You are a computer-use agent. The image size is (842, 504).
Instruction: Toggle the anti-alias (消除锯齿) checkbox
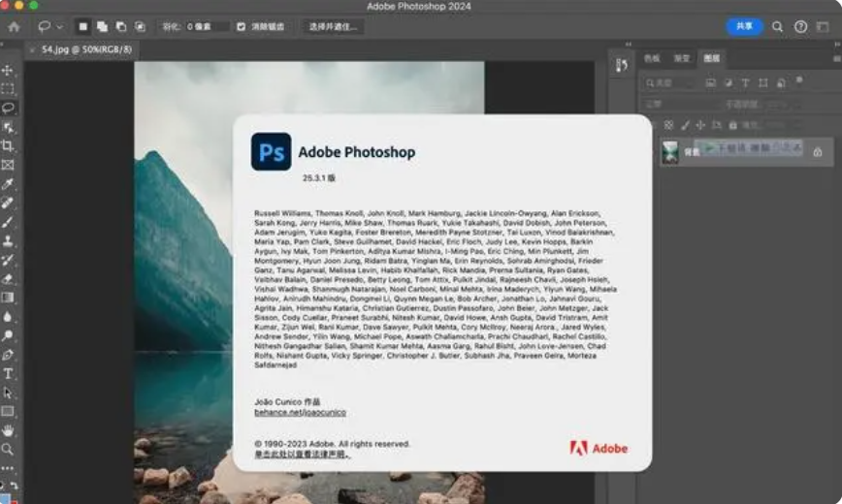pyautogui.click(x=242, y=27)
